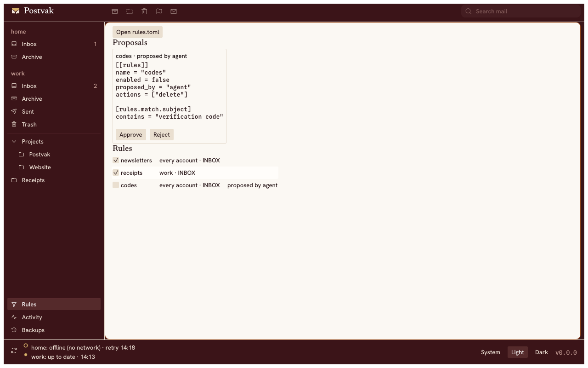
Task: Select the Dark theme option
Action: (542, 352)
